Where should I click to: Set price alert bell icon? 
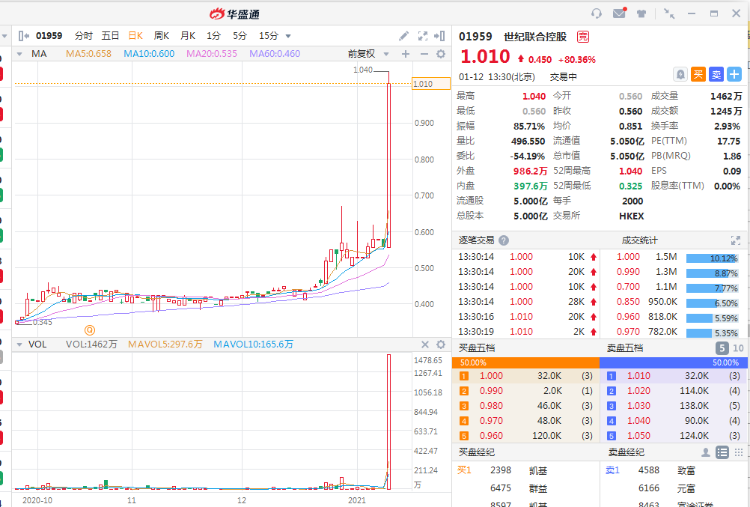680,74
